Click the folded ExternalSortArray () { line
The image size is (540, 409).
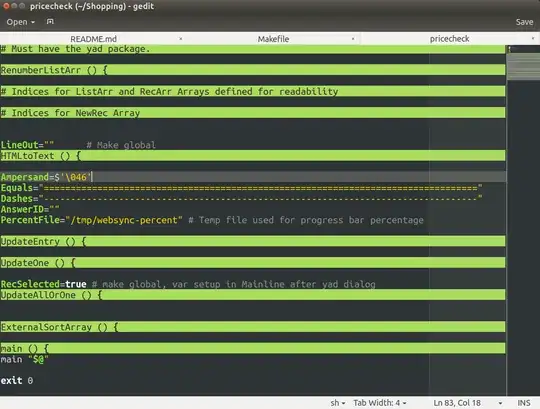(253, 327)
